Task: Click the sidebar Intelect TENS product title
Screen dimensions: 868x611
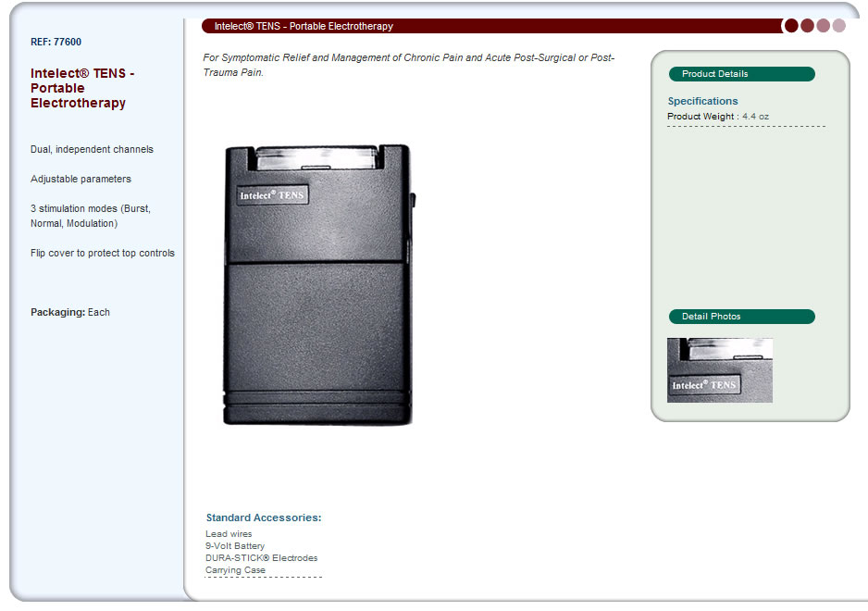Action: (x=82, y=88)
